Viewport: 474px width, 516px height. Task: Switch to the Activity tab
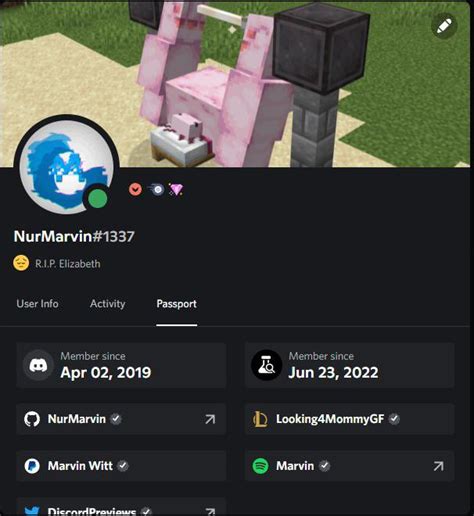107,304
